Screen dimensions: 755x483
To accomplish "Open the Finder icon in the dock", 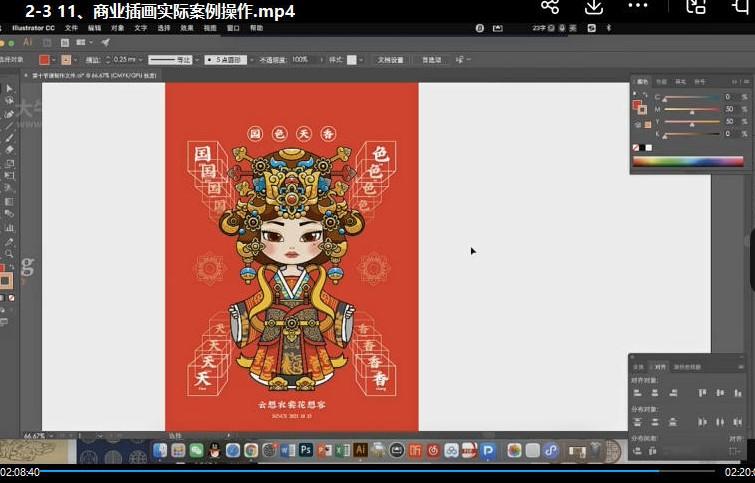I will pyautogui.click(x=157, y=451).
